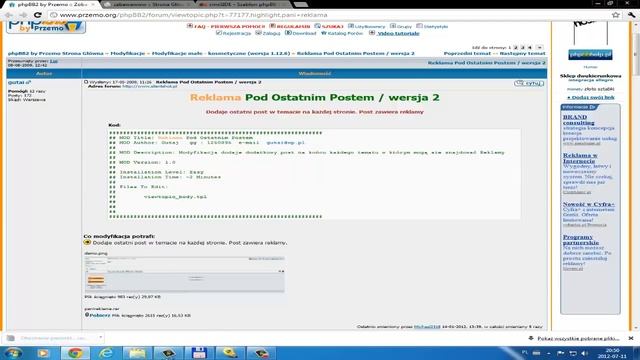Open the file explorer folder taskbar icon
The height and width of the screenshot is (360, 640).
point(137,353)
